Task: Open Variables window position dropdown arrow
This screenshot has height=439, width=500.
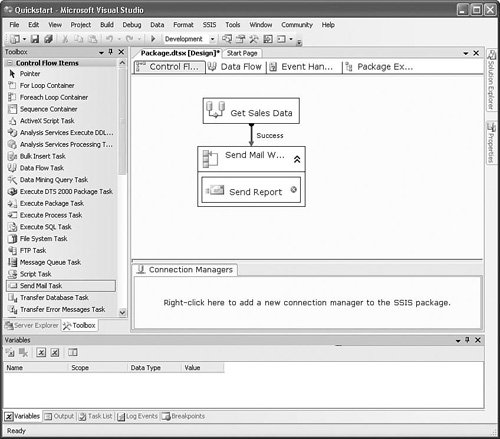Action: click(458, 340)
